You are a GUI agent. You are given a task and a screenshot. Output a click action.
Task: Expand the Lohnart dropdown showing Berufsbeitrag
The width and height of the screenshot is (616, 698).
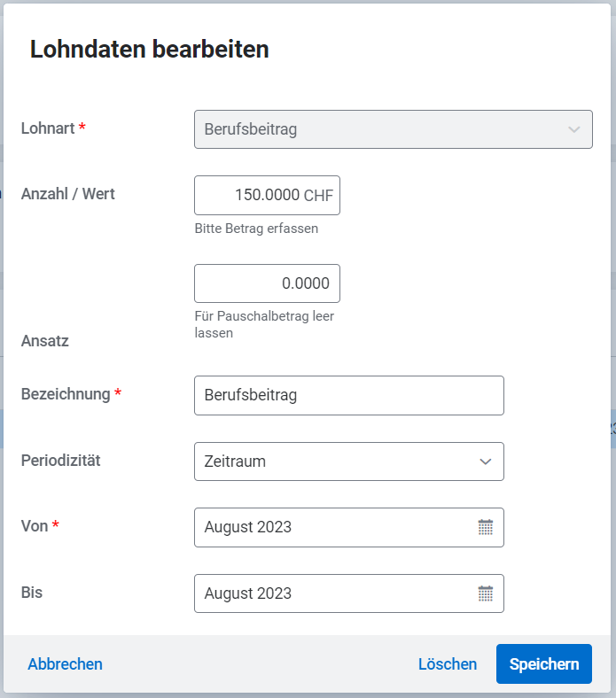click(393, 129)
